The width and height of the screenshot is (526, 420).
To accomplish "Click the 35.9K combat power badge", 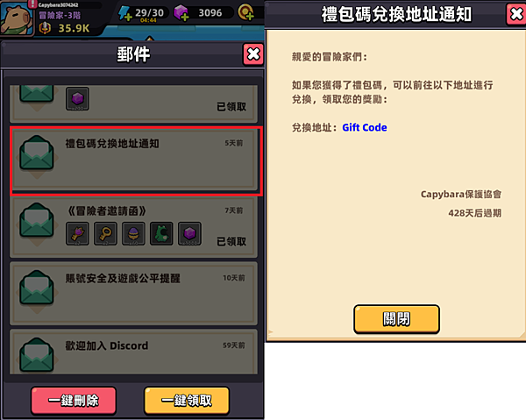I will point(64,28).
